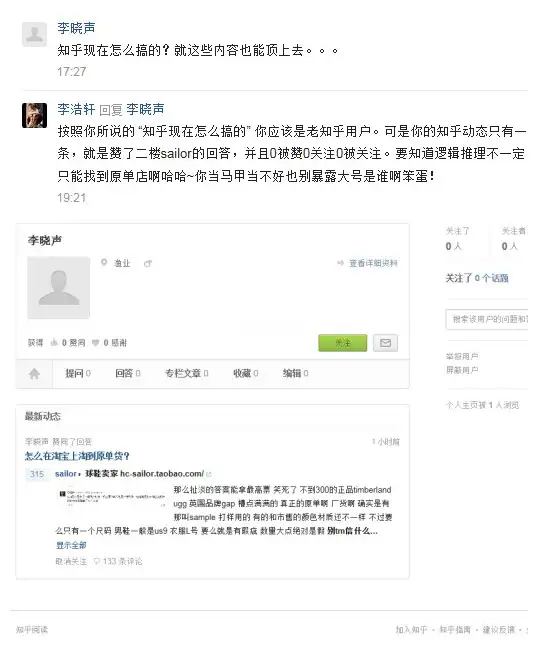This screenshot has width=538, height=649.
Task: Click the comment bubble icon by 133 条评论
Action: coord(97,561)
